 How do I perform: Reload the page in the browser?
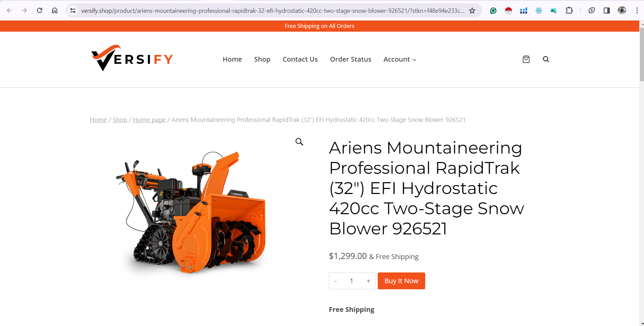(39, 10)
